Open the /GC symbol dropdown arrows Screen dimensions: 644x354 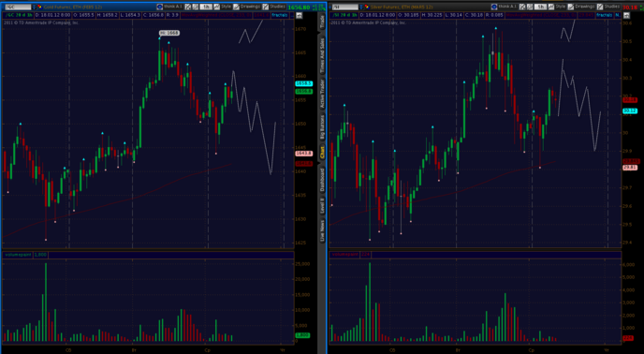tap(34, 7)
